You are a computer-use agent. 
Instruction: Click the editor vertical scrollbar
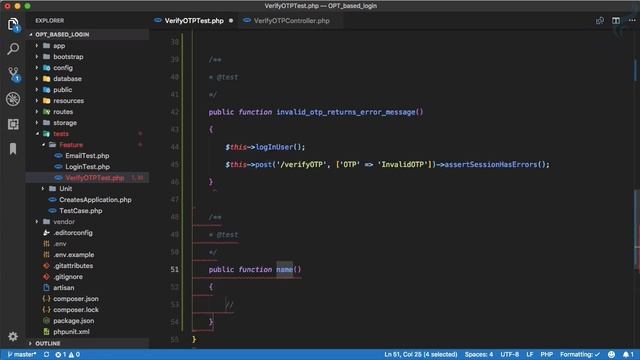click(637, 229)
